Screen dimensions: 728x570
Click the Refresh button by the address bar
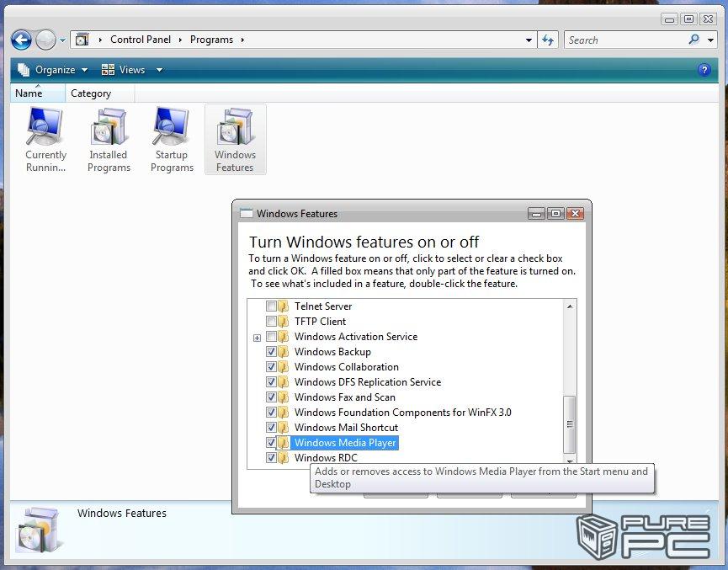548,40
